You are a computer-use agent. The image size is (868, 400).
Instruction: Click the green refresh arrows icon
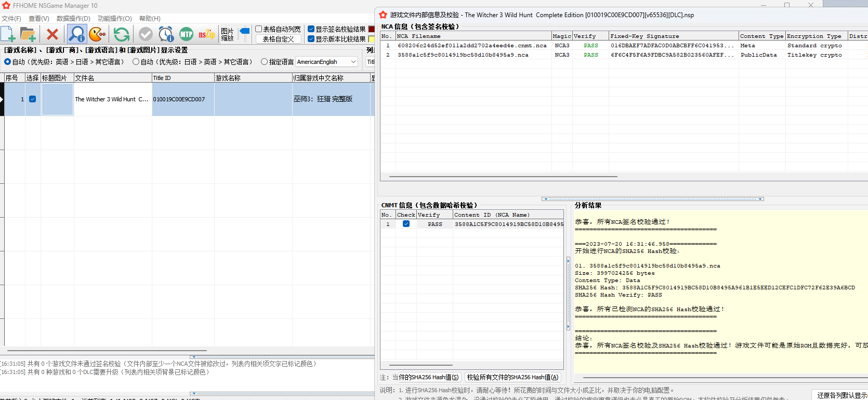coord(122,34)
